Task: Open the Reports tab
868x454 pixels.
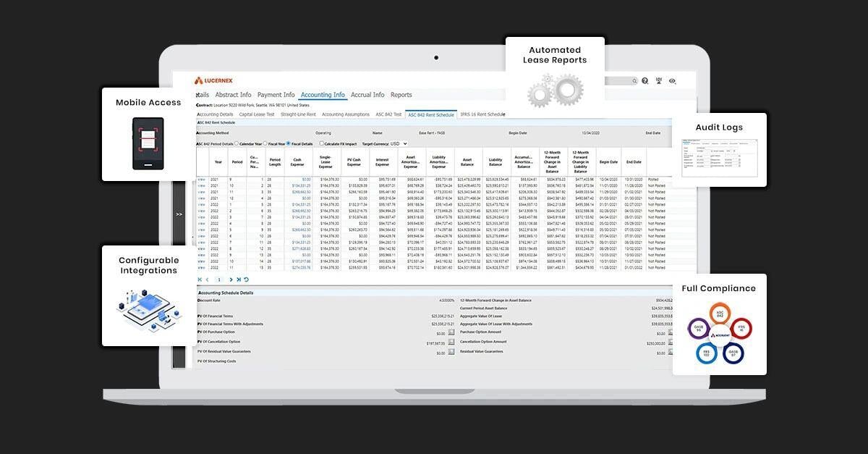Action: point(401,95)
